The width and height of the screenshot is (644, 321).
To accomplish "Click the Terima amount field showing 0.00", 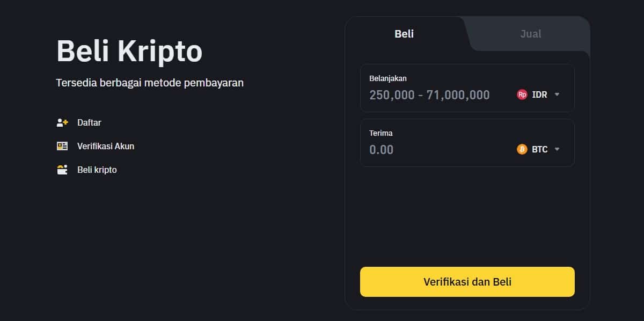I will pos(429,149).
